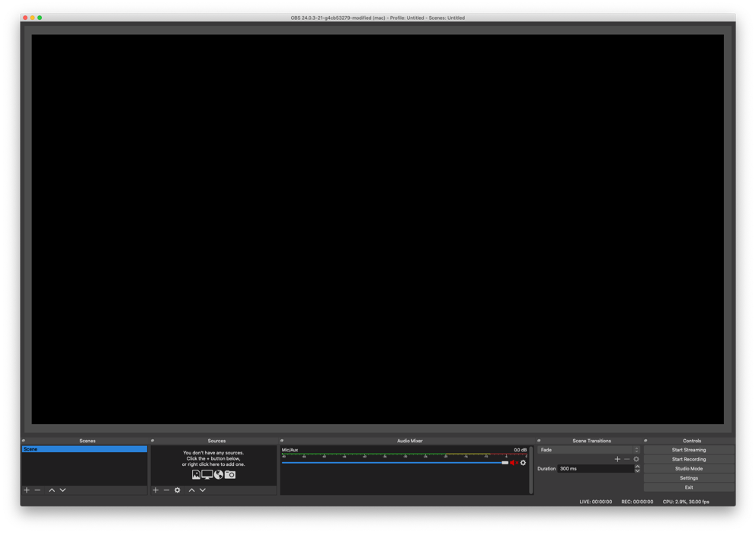Add a new scene with the plus icon
Viewport: 756px width, 533px height.
click(x=27, y=490)
